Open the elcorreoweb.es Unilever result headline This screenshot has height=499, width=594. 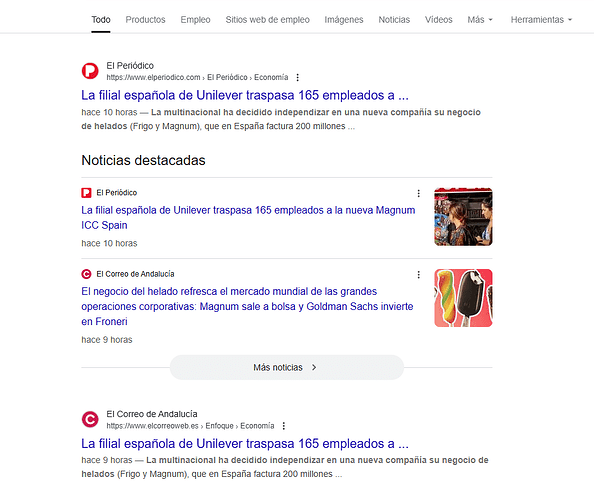tap(245, 443)
